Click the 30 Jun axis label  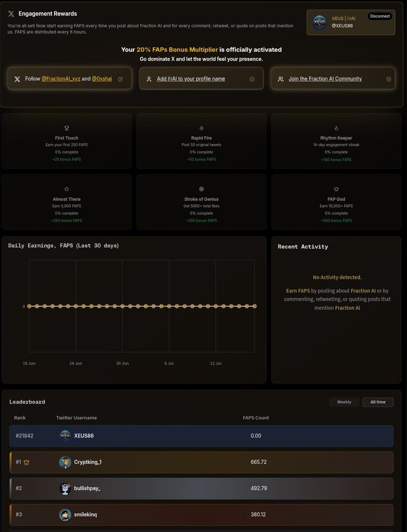[x=122, y=363]
